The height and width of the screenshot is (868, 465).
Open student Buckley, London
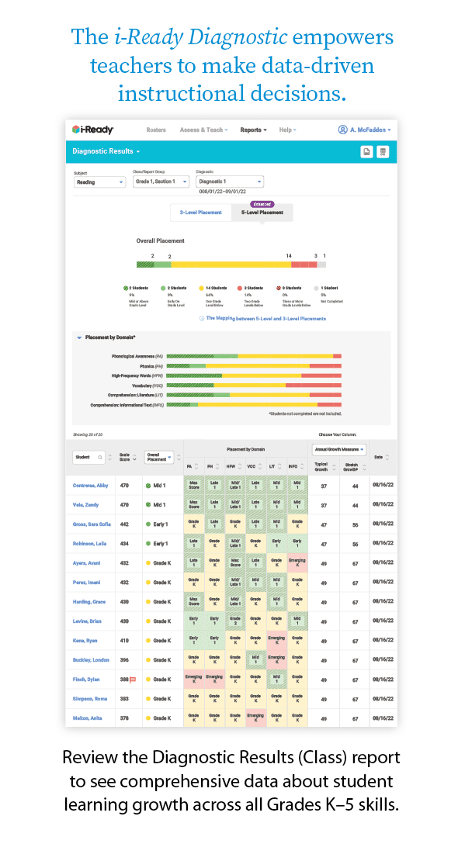90,660
